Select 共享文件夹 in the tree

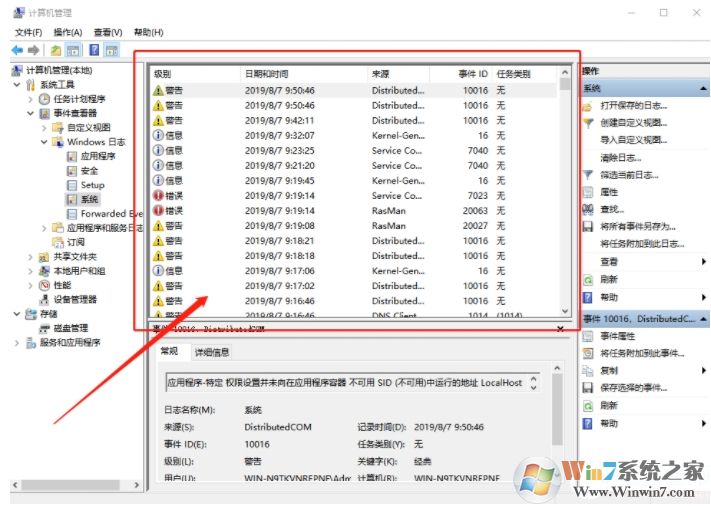[x=75, y=257]
